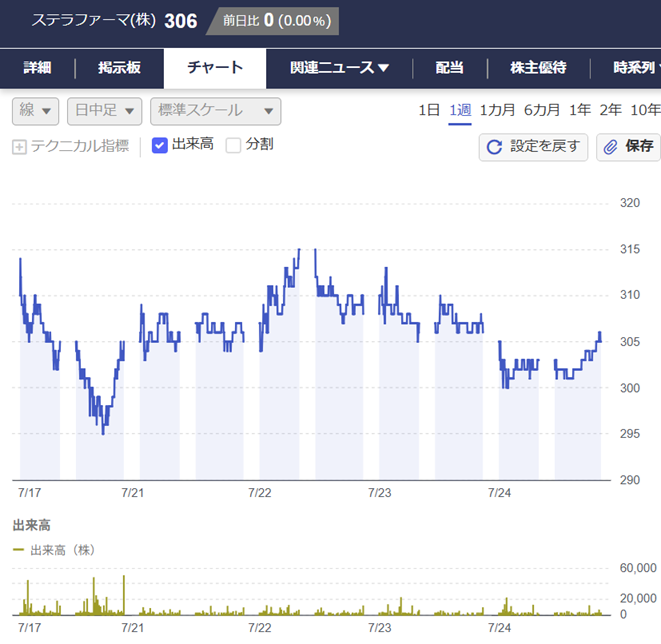The width and height of the screenshot is (661, 644).
Task: Click the down arrow on 関連ニュース
Action: pyautogui.click(x=383, y=68)
